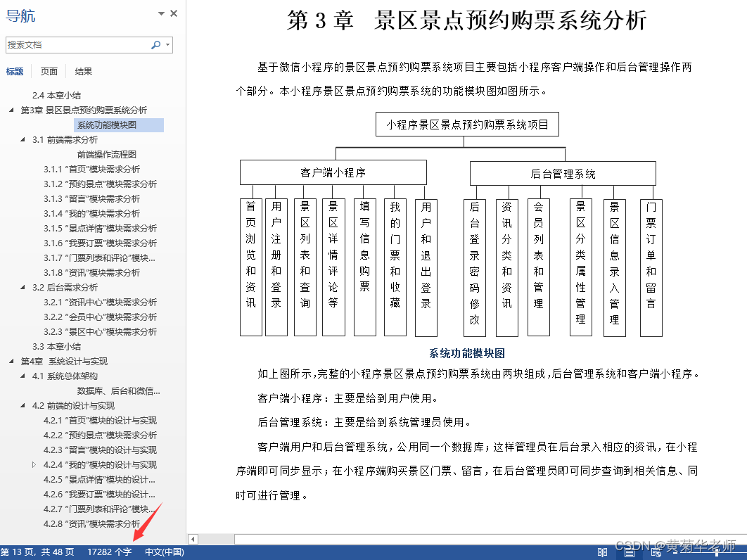Go to heading 3.3 本章小结
Image resolution: width=747 pixels, height=560 pixels.
coord(57,347)
